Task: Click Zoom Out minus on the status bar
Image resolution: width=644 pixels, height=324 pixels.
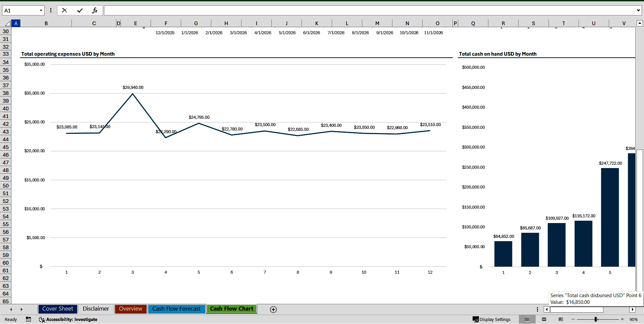Action: (573, 320)
